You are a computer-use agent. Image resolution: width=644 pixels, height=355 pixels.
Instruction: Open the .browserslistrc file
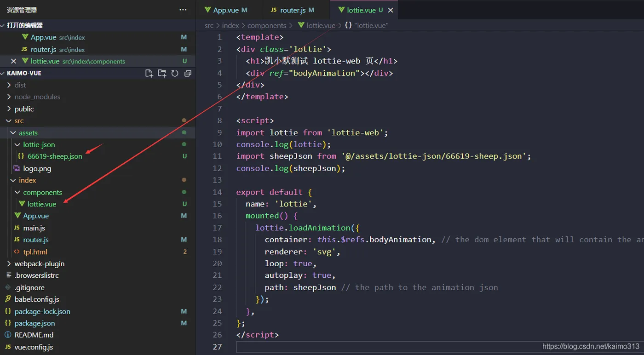coord(36,275)
